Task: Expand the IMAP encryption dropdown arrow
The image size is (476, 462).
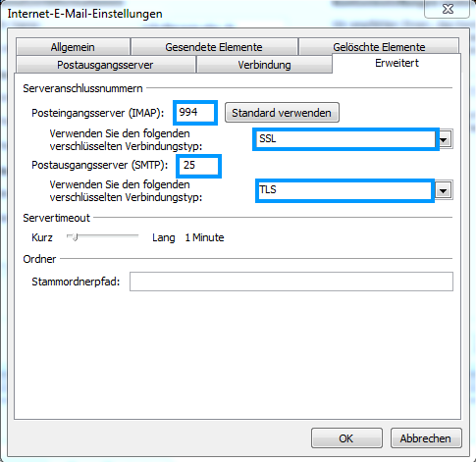Action: (x=444, y=140)
